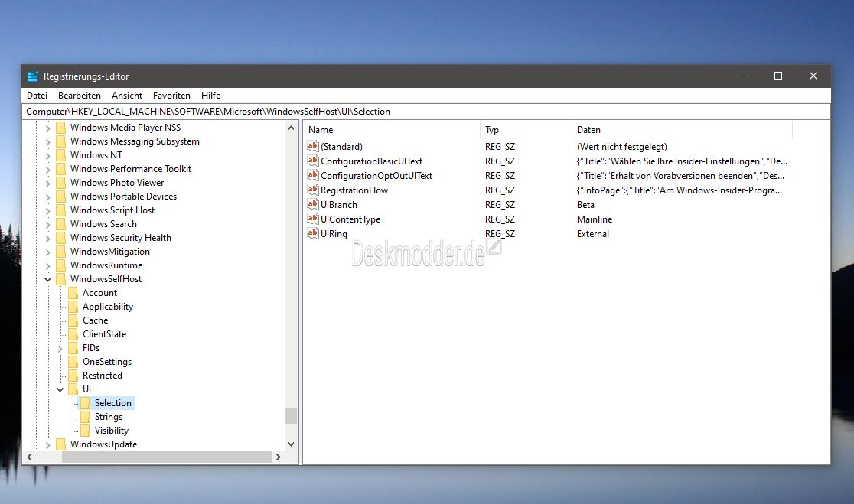The image size is (854, 504).
Task: Click the tree horizontal scroll-left arrow
Action: pos(29,457)
